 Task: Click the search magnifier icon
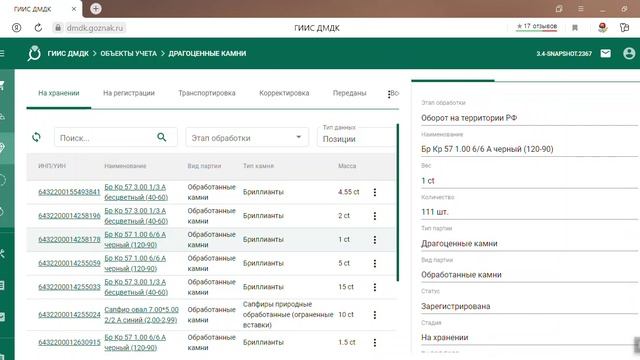pyautogui.click(x=162, y=137)
